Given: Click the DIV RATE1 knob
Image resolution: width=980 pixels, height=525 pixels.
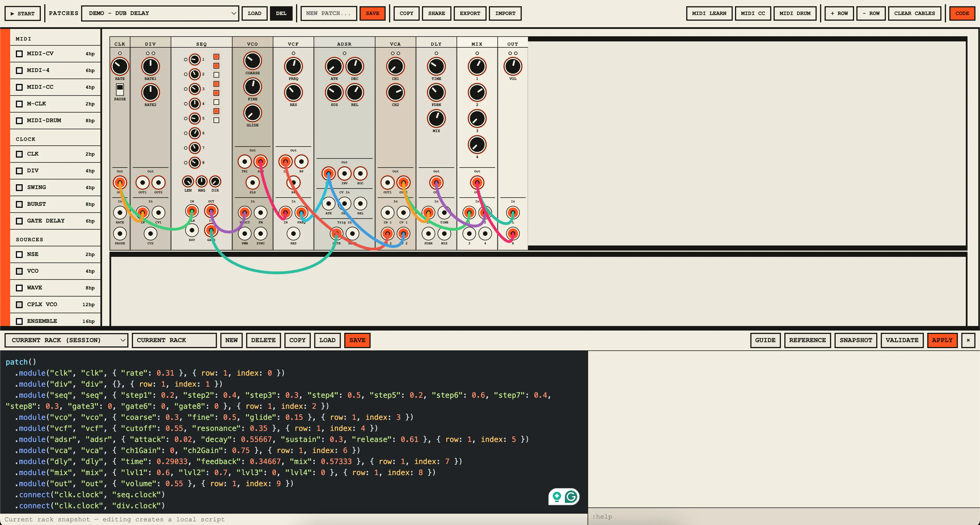Looking at the screenshot, I should click(x=150, y=67).
